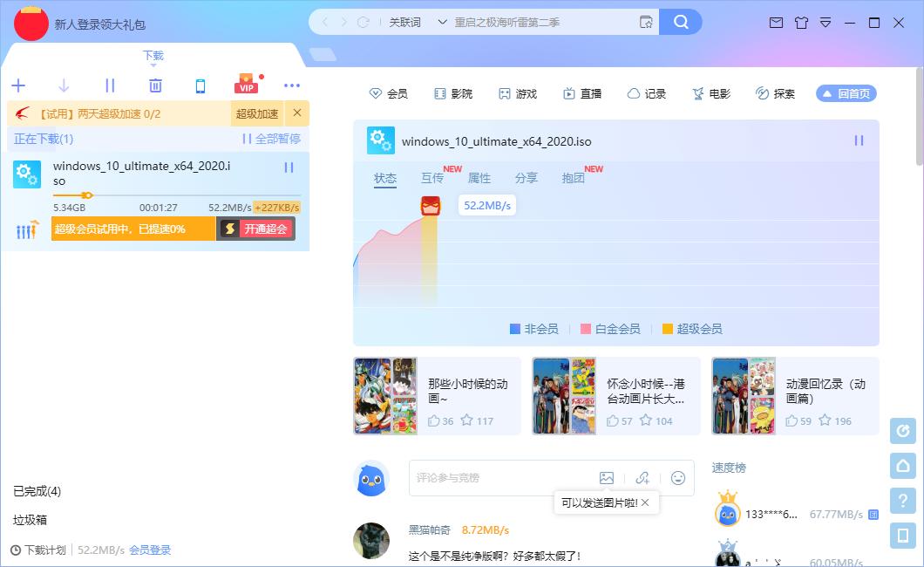Open the emoji picker in the comment box

coord(677,478)
